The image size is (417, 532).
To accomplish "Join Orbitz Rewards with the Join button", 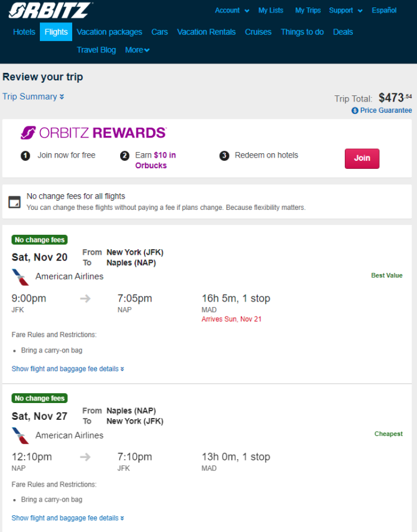I will [x=362, y=158].
